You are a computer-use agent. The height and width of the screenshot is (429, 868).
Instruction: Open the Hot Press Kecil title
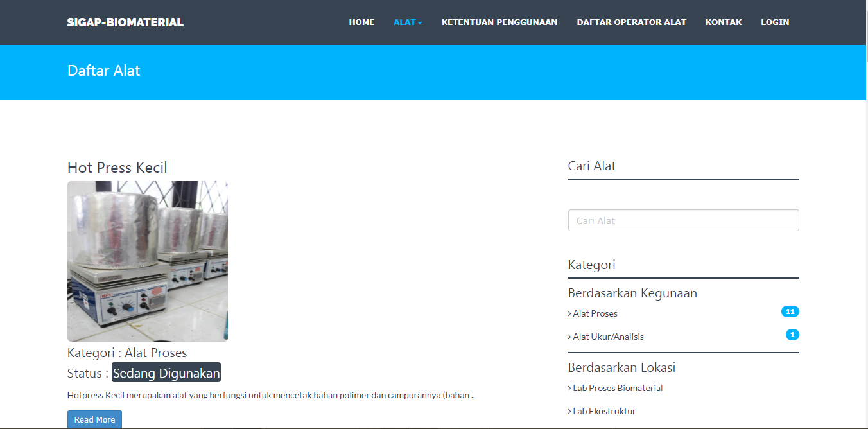[117, 168]
